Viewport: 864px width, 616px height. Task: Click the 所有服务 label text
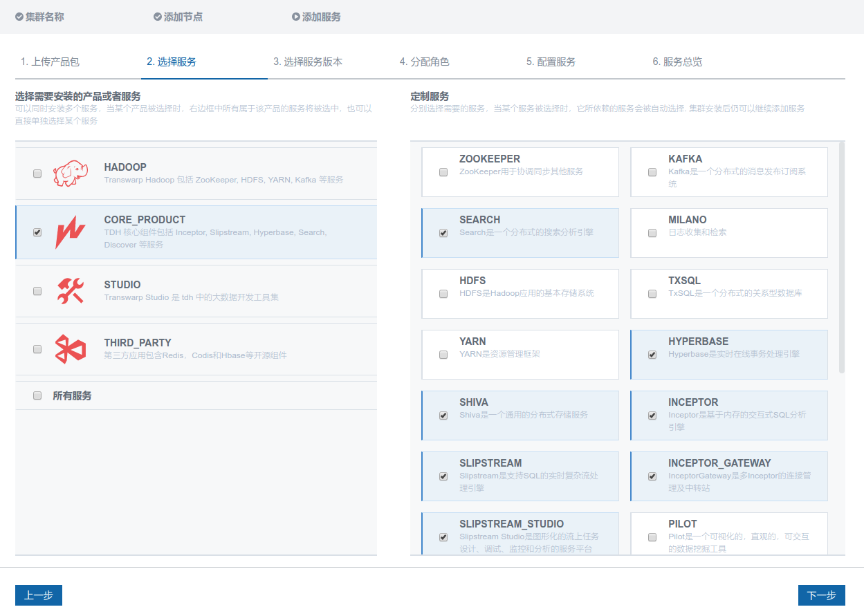coord(73,396)
